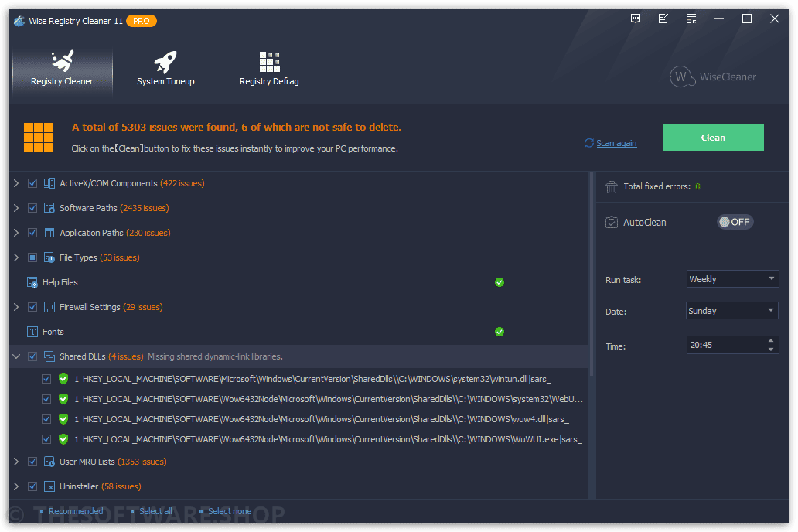Click the AutoClean clipboard icon
Screen dimensions: 798x532
(x=611, y=222)
